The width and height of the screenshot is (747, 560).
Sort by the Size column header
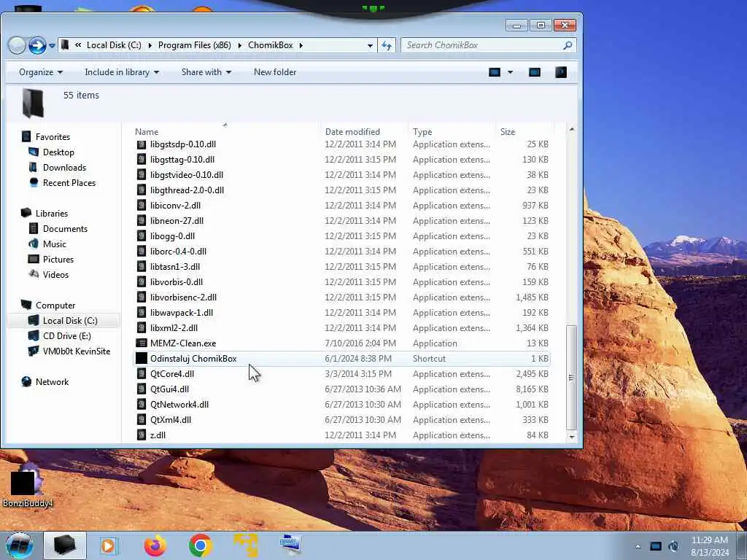(508, 132)
